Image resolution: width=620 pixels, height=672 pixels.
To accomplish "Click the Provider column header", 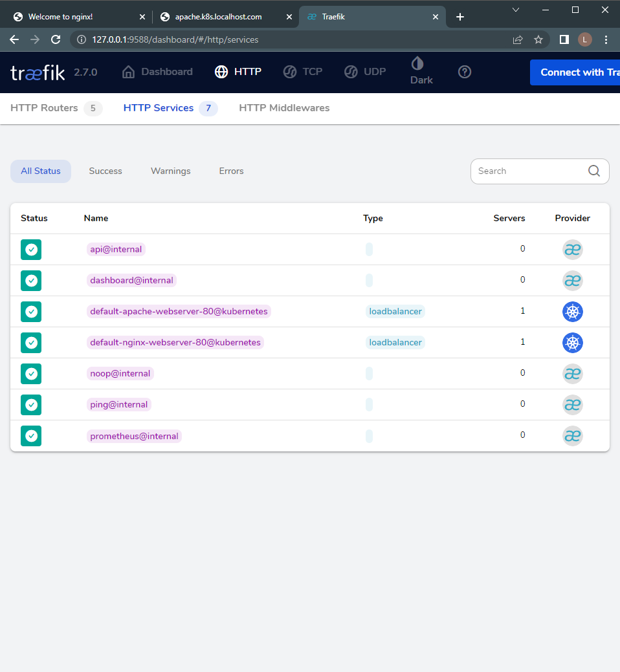I will pyautogui.click(x=572, y=218).
